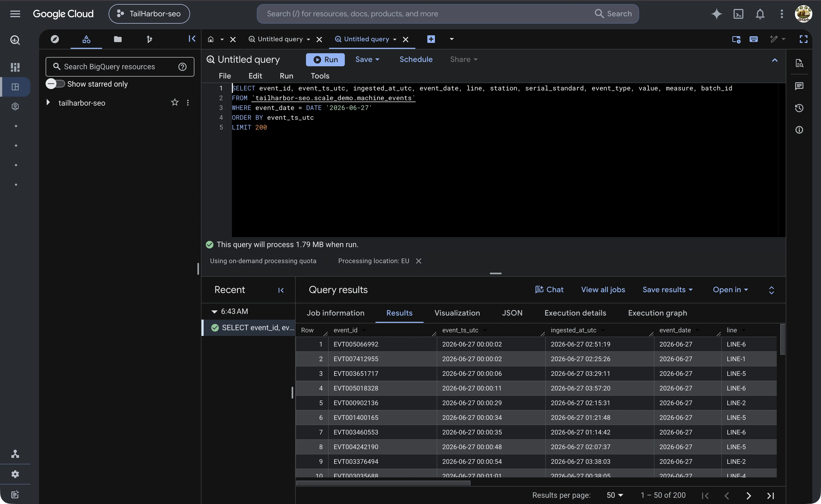Toggle full screen editor mode
The height and width of the screenshot is (504, 821).
point(803,39)
